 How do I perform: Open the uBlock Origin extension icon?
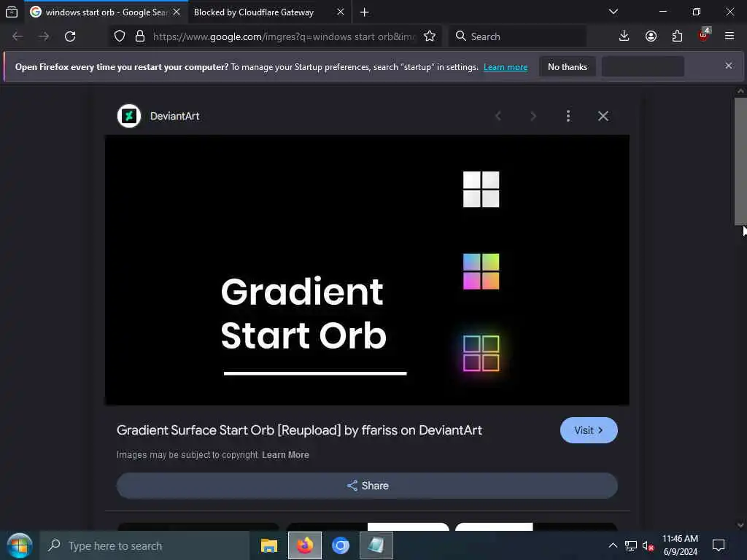tap(704, 35)
